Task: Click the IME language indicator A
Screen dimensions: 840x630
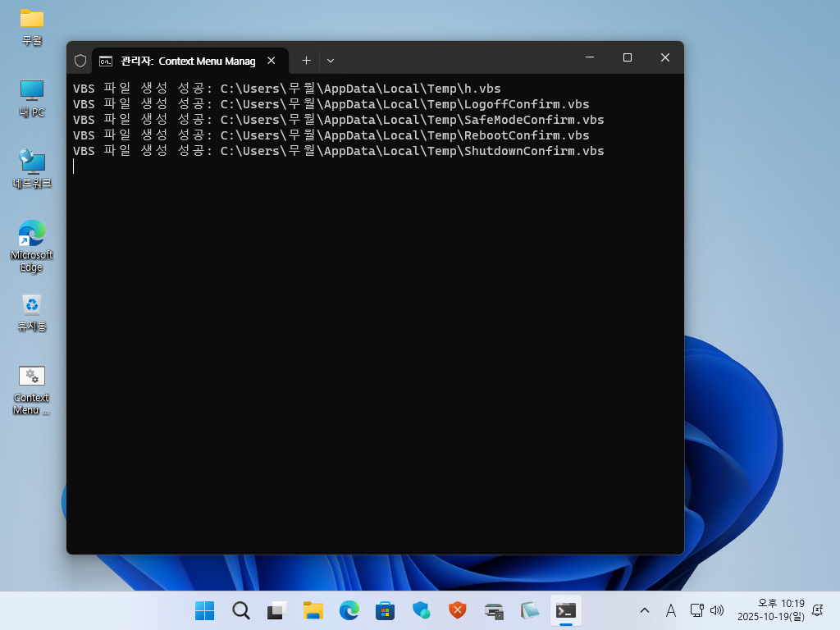Action: click(671, 610)
